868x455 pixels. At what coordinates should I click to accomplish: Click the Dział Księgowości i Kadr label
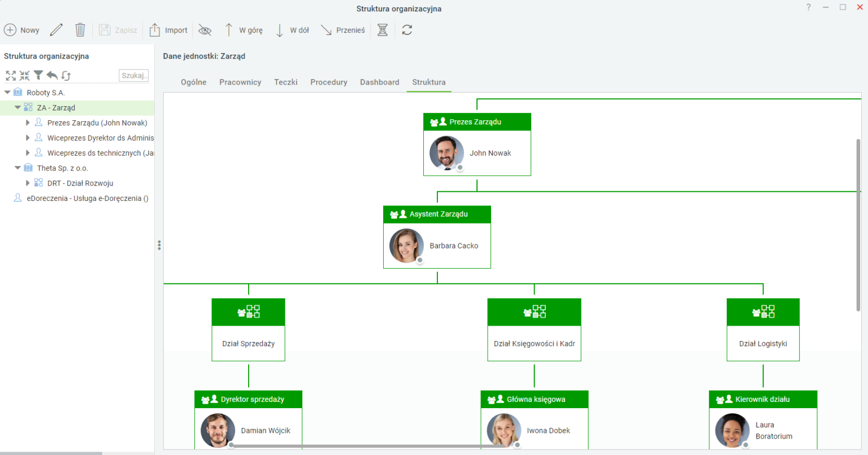coord(535,344)
